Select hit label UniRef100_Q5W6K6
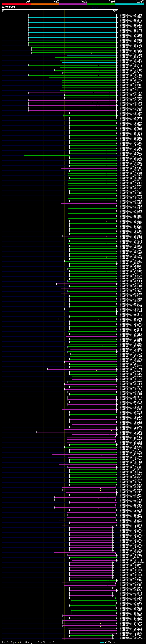The width and height of the screenshot is (146, 644). pyautogui.click(x=131, y=487)
